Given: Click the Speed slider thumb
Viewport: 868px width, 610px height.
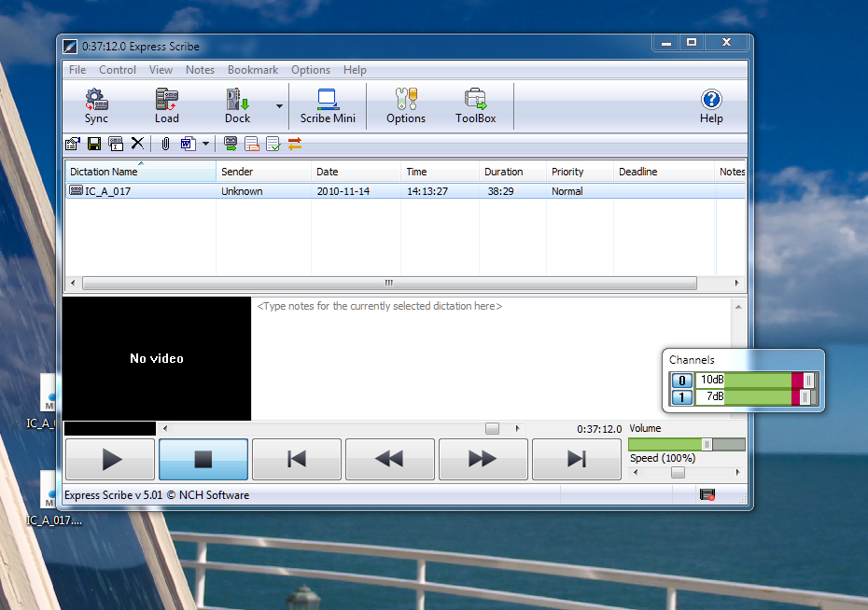Looking at the screenshot, I should click(678, 472).
